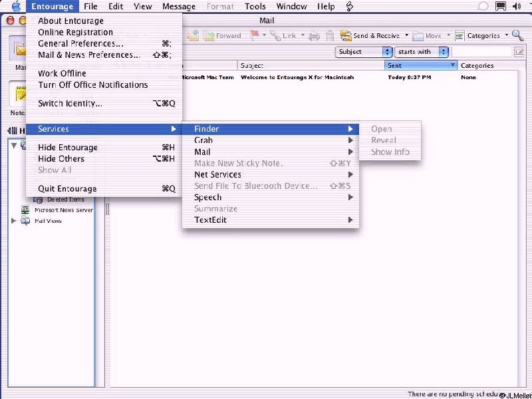This screenshot has width=532, height=399.
Task: Choose Turn Off Office Notifications
Action: 104,85
